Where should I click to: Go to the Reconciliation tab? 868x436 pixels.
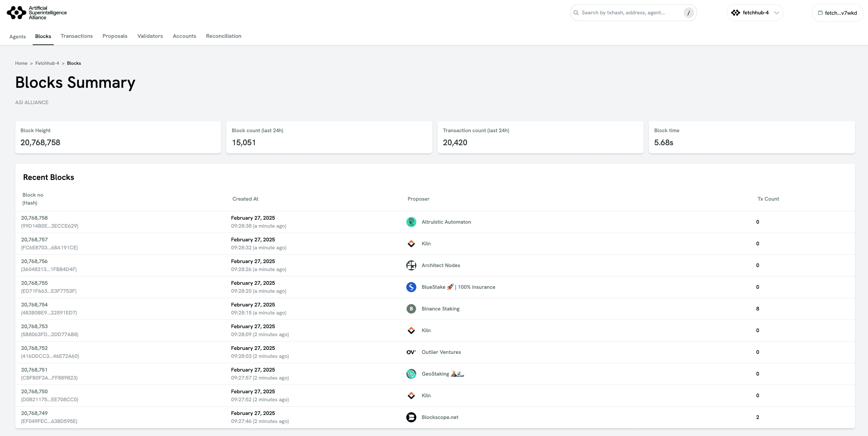(x=223, y=36)
